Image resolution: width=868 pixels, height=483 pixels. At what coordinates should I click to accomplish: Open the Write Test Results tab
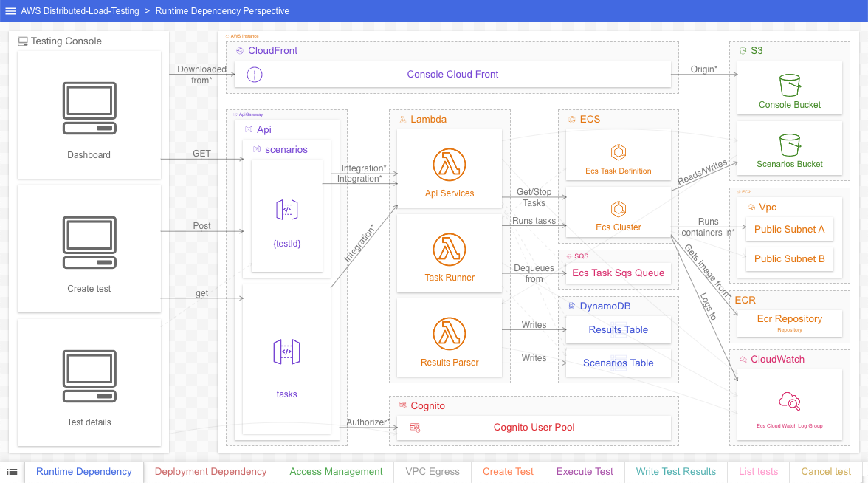(x=676, y=472)
